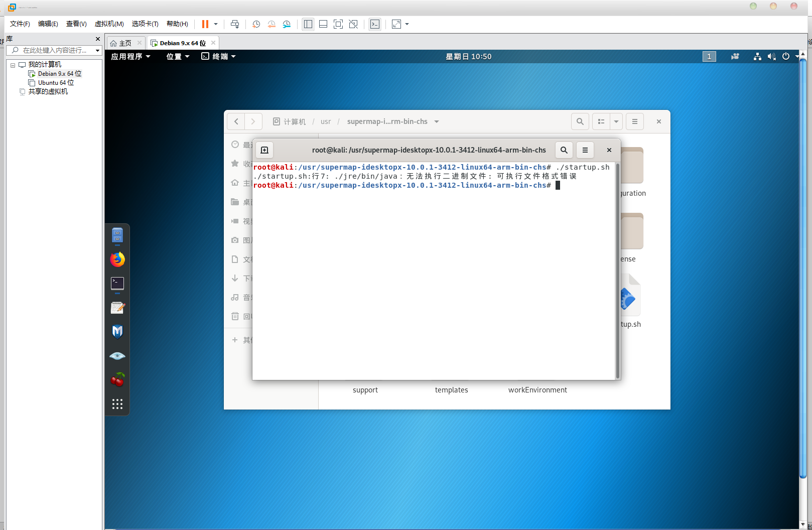Viewport: 812px width, 530px height.
Task: Click the screen recorder camera icon
Action: pyautogui.click(x=735, y=57)
